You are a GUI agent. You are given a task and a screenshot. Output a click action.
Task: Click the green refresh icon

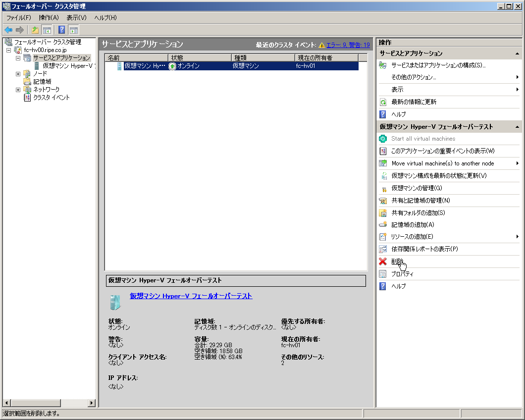[383, 102]
